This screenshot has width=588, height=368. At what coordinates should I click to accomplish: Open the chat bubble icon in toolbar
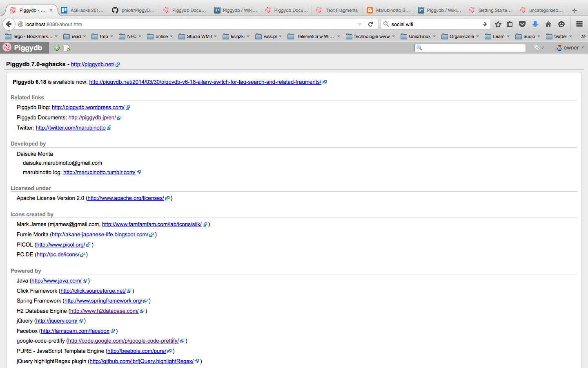[561, 24]
